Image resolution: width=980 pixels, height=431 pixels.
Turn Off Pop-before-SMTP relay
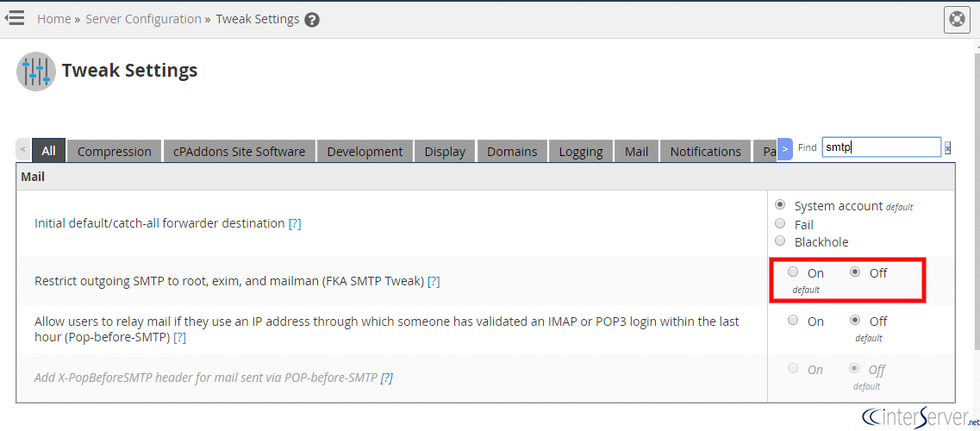tap(856, 321)
